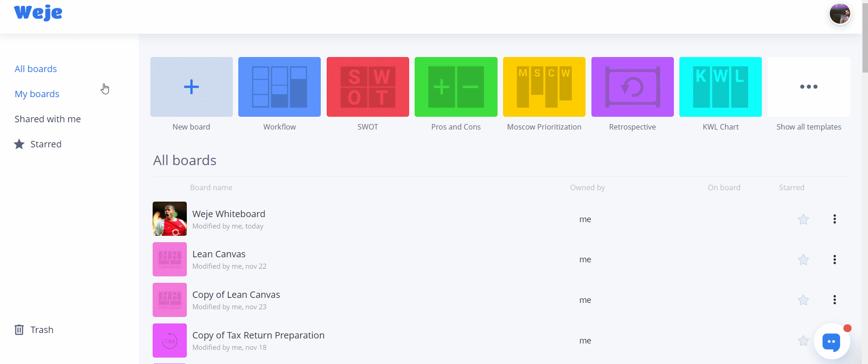Open options menu for Lean Canvas

coord(835,260)
